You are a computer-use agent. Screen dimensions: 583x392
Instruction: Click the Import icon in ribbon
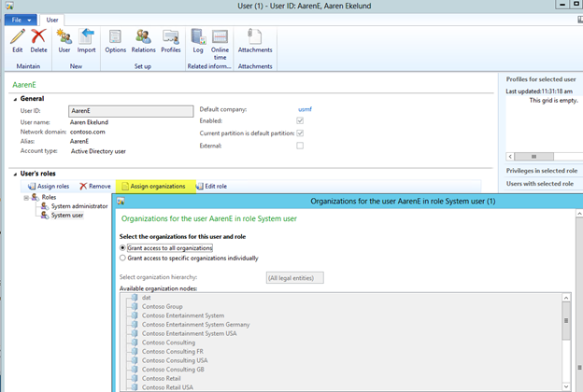[x=86, y=37]
